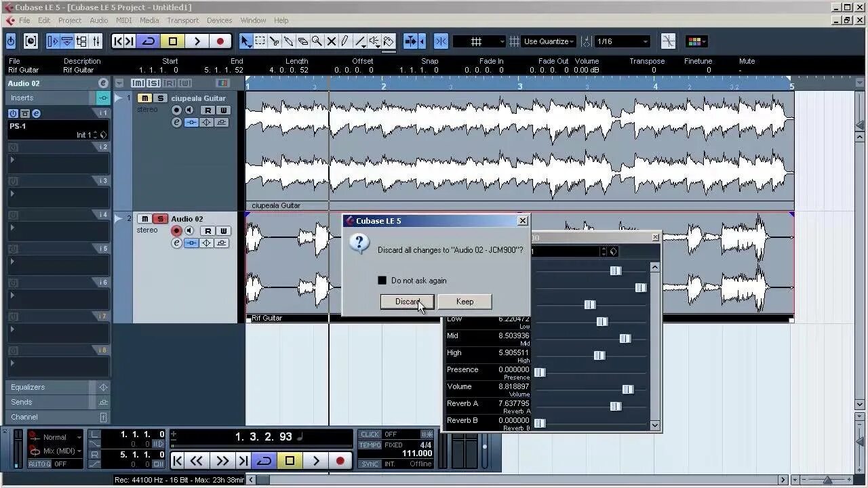868x488 pixels.
Task: Mute the Audio 02 track
Action: 144,219
